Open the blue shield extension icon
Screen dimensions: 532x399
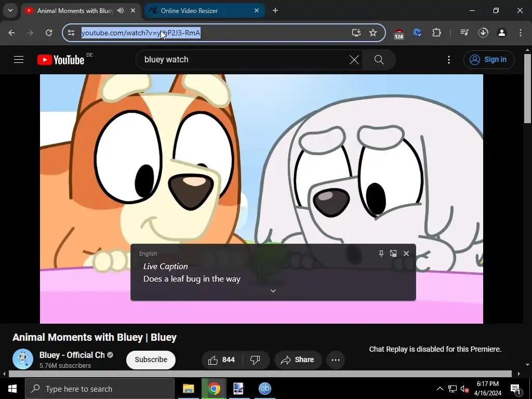point(417,33)
